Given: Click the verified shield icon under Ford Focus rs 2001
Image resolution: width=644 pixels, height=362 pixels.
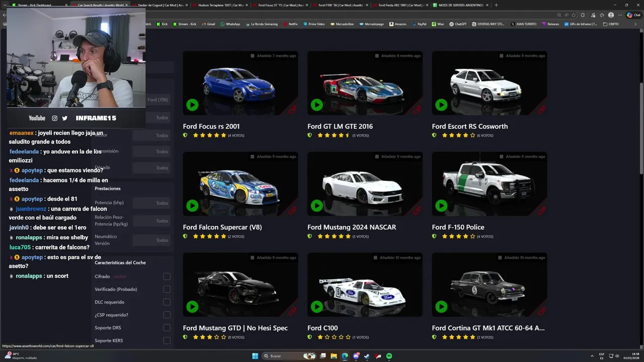Looking at the screenshot, I should click(185, 135).
